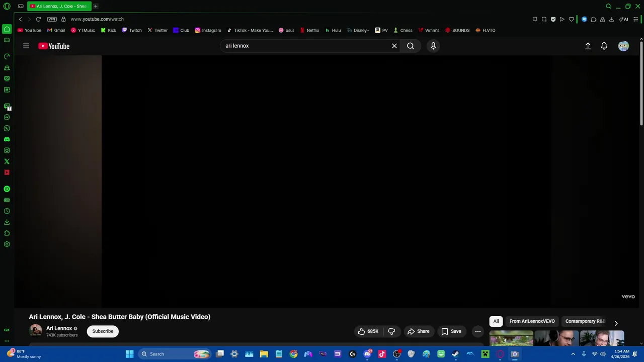Open the YouTube notifications bell

(x=604, y=46)
